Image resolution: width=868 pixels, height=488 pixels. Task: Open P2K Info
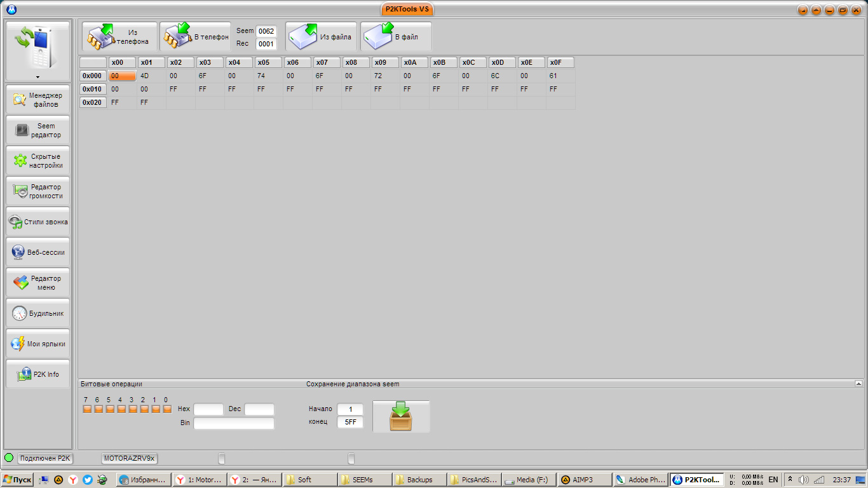click(x=37, y=374)
